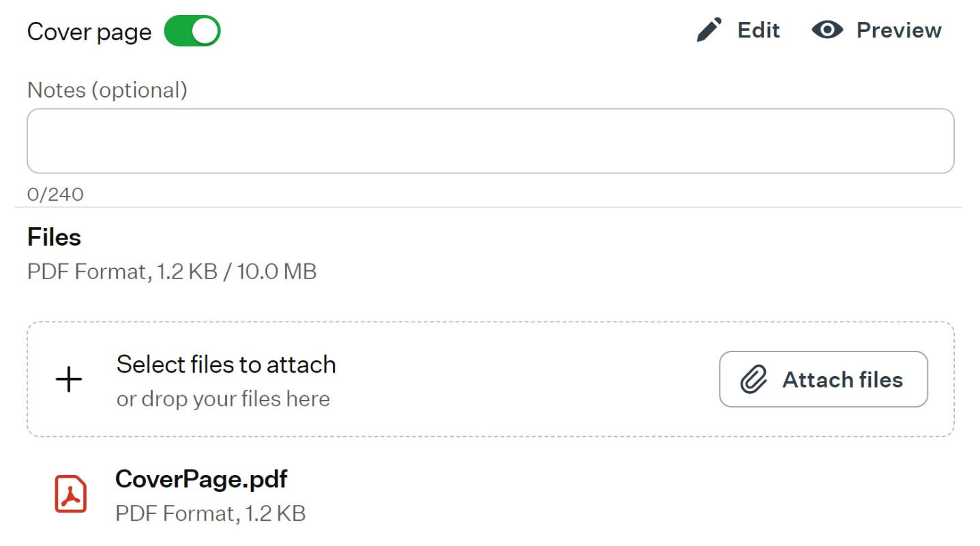
Task: Open Edit for the cover page
Action: [x=738, y=31]
